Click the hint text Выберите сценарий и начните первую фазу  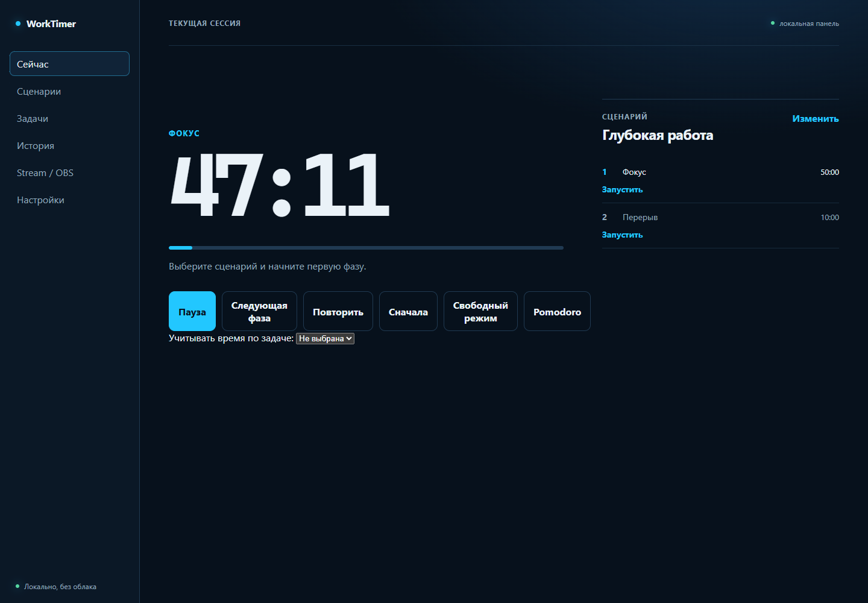point(268,267)
